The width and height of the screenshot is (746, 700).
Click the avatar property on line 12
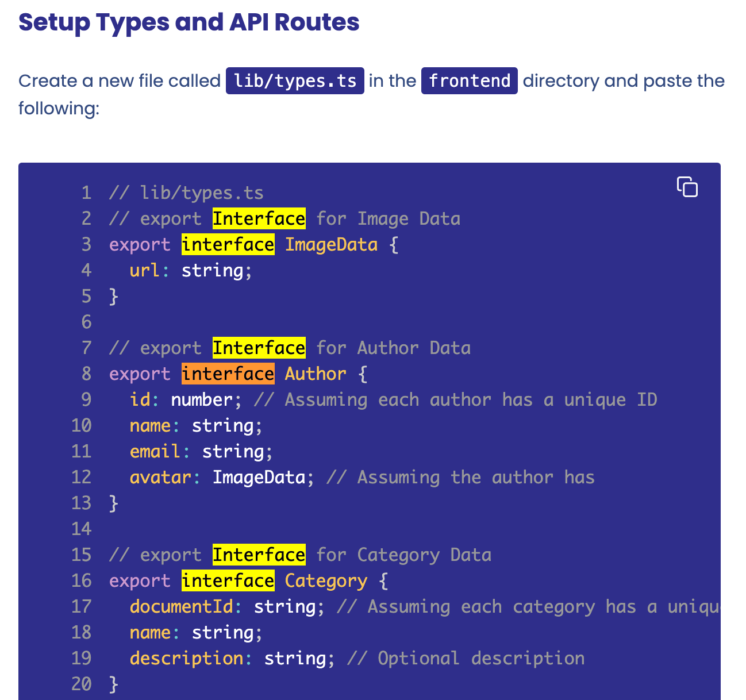tap(160, 477)
